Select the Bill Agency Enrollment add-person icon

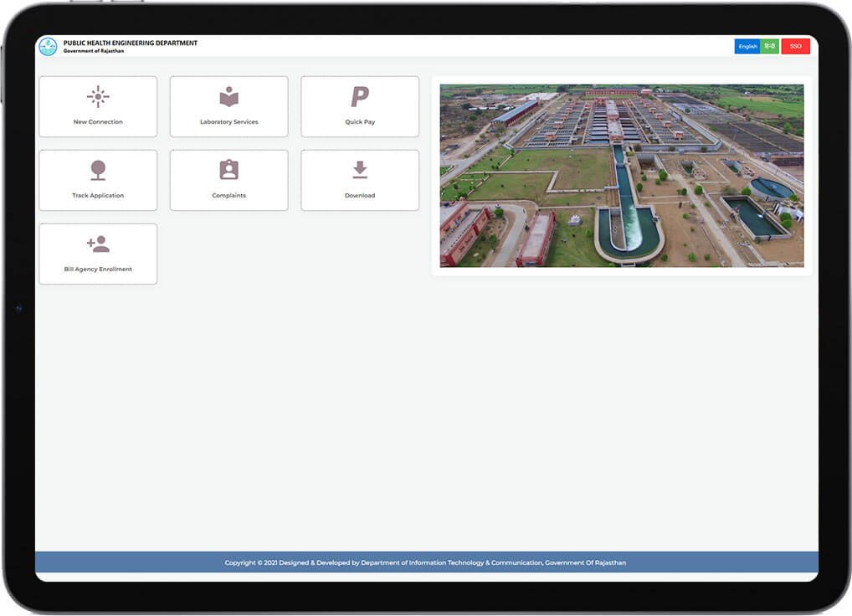point(98,244)
